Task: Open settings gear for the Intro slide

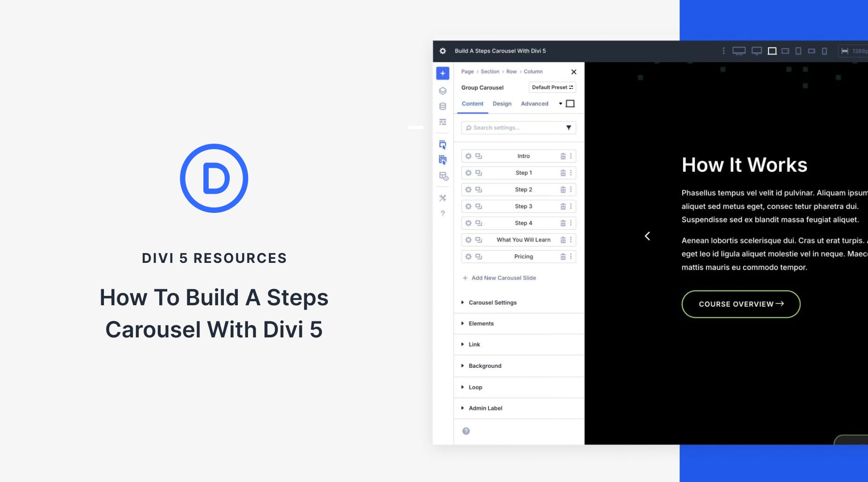Action: [x=468, y=156]
